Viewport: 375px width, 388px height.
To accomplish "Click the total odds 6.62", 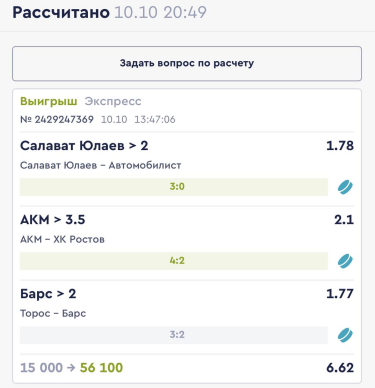I will (340, 368).
